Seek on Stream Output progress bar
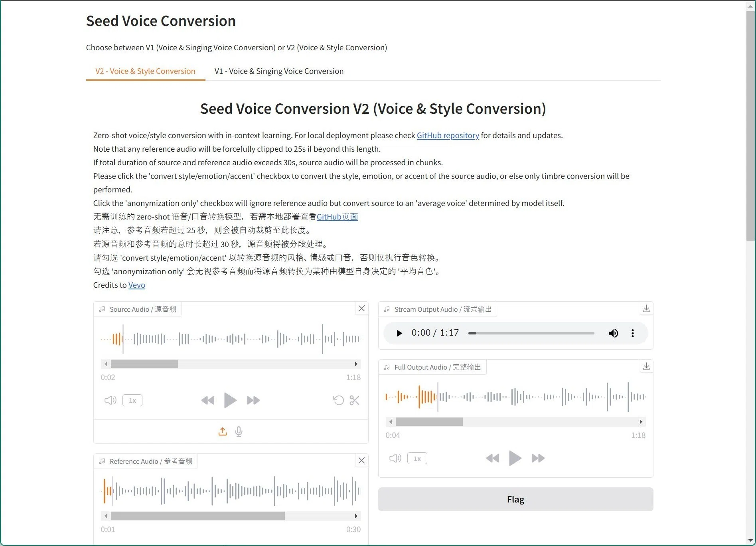756x546 pixels. coord(531,333)
